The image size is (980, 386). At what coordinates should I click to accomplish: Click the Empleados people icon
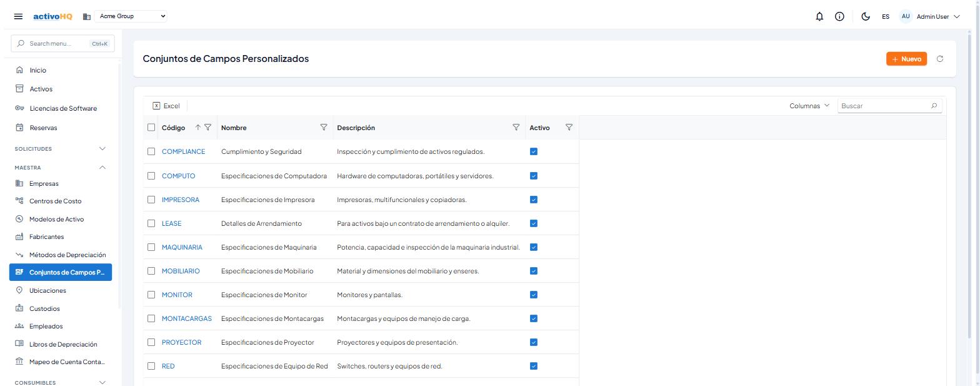click(x=19, y=326)
